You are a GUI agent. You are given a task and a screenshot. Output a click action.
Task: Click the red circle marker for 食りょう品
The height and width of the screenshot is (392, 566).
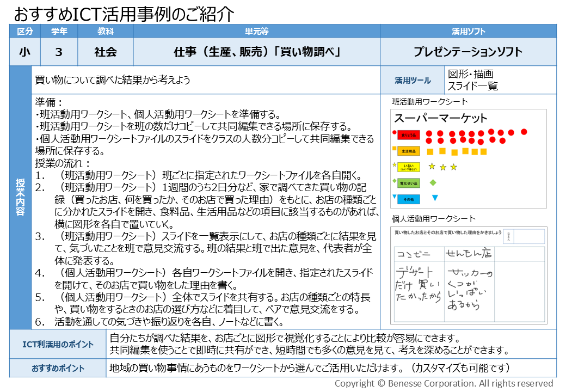[429, 133]
